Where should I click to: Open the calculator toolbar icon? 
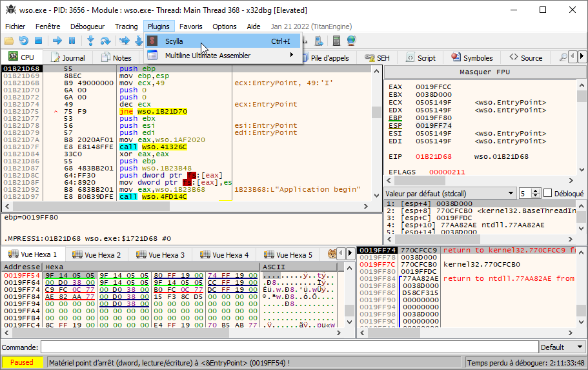[336, 41]
